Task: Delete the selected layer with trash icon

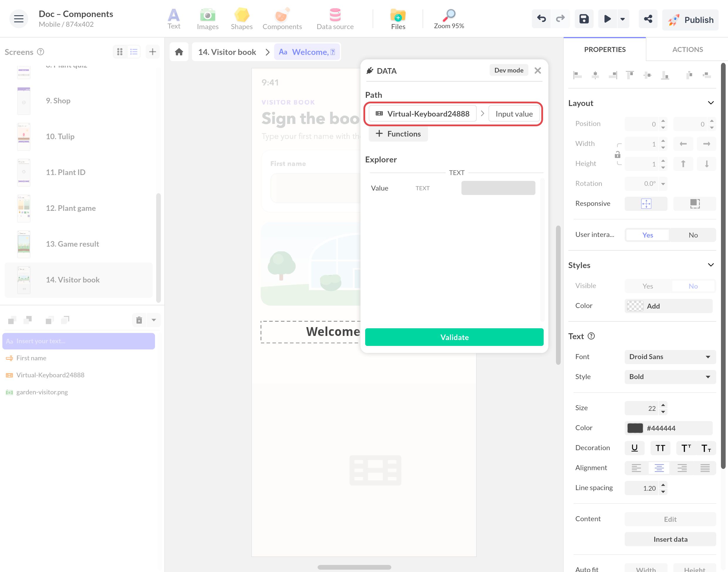Action: click(139, 320)
